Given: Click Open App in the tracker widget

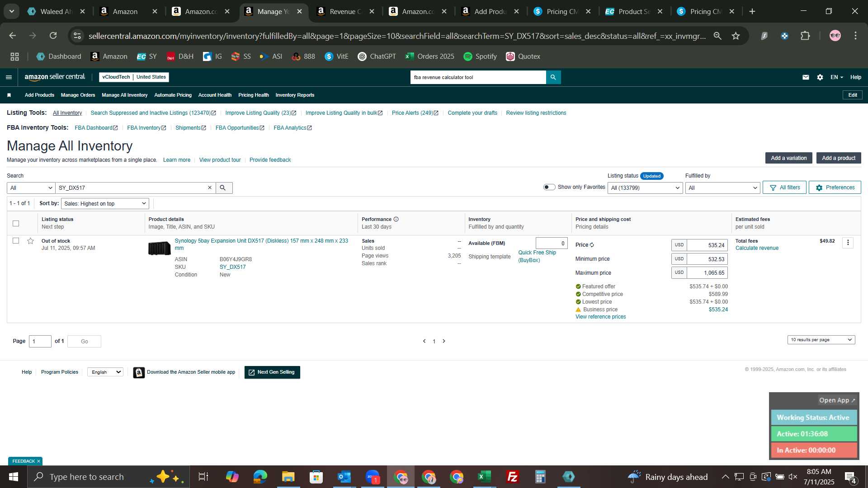Looking at the screenshot, I should (837, 400).
